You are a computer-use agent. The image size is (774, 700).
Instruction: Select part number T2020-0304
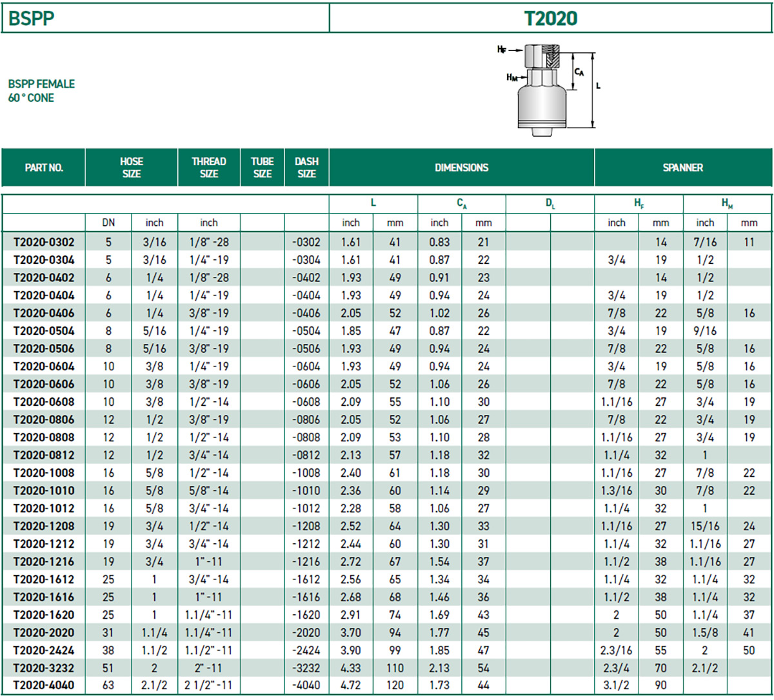(x=44, y=260)
